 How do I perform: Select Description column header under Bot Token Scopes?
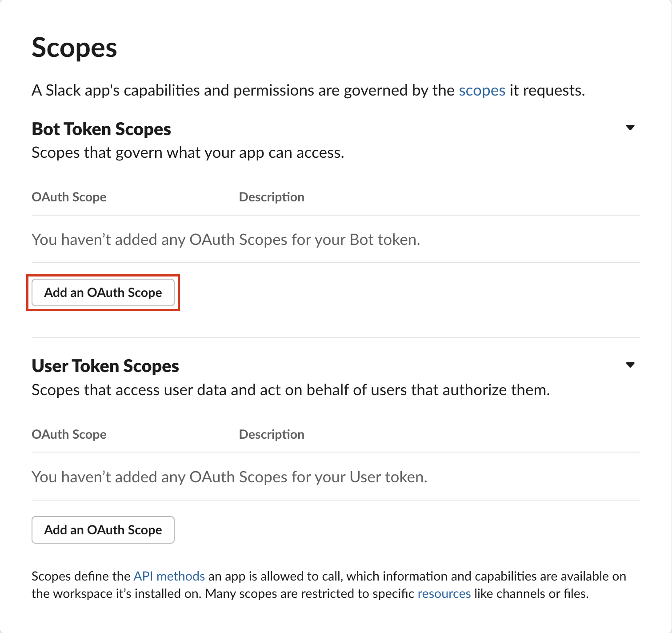(272, 197)
